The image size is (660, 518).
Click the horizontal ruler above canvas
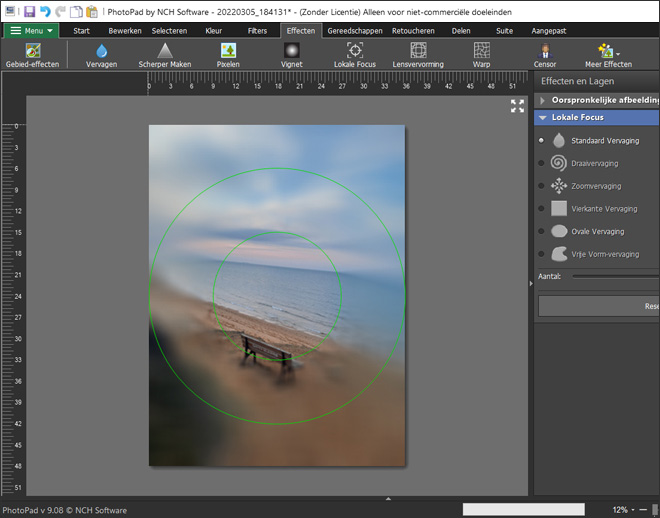pyautogui.click(x=338, y=82)
